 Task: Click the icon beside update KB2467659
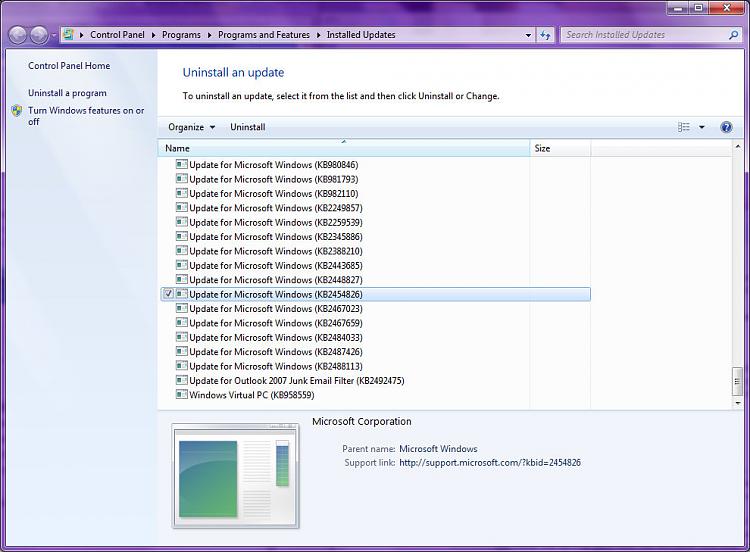[181, 323]
